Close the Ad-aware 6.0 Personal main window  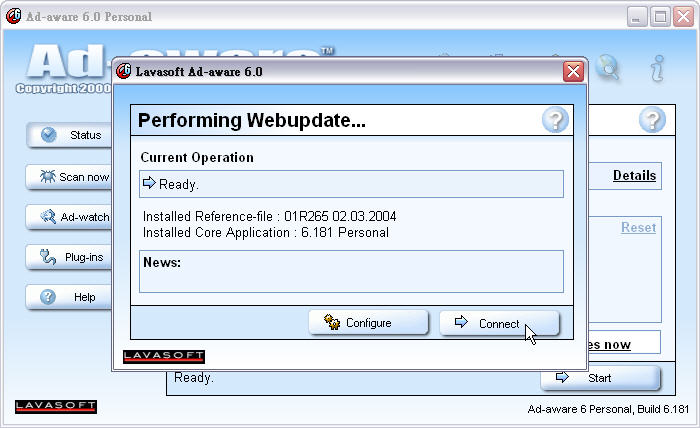point(683,17)
